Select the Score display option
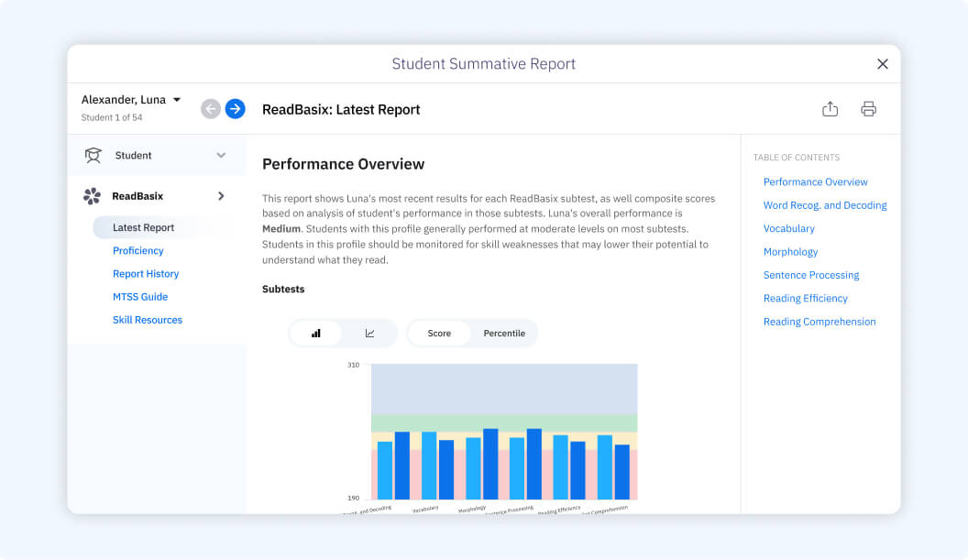 (439, 334)
